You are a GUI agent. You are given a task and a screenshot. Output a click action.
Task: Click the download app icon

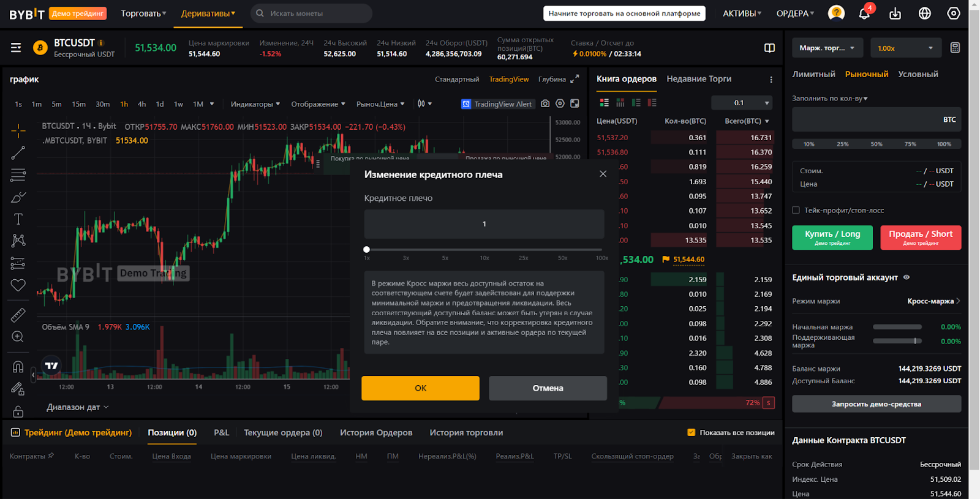click(895, 13)
